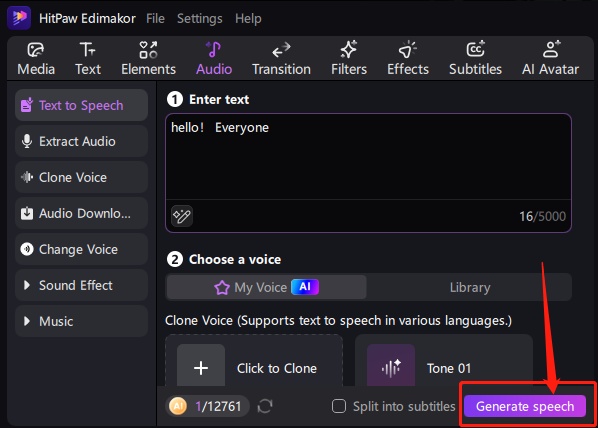Click the Generate speech button
This screenshot has height=428, width=598.
525,406
